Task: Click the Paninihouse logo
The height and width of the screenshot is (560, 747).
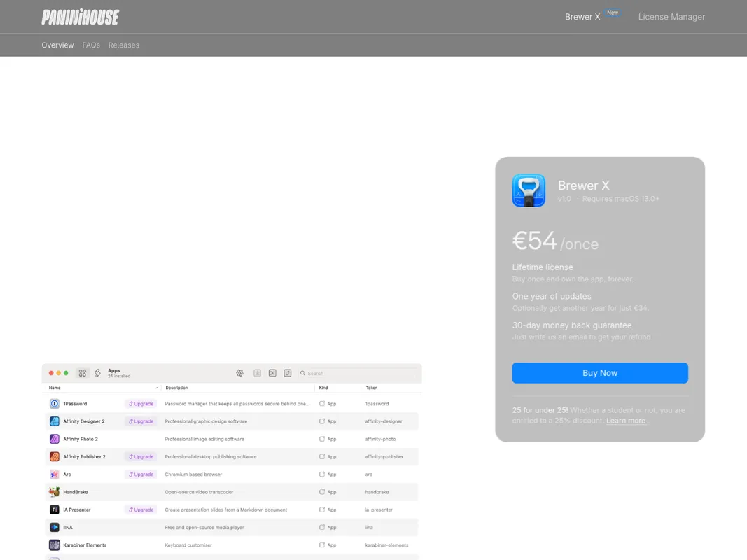Action: [x=80, y=17]
